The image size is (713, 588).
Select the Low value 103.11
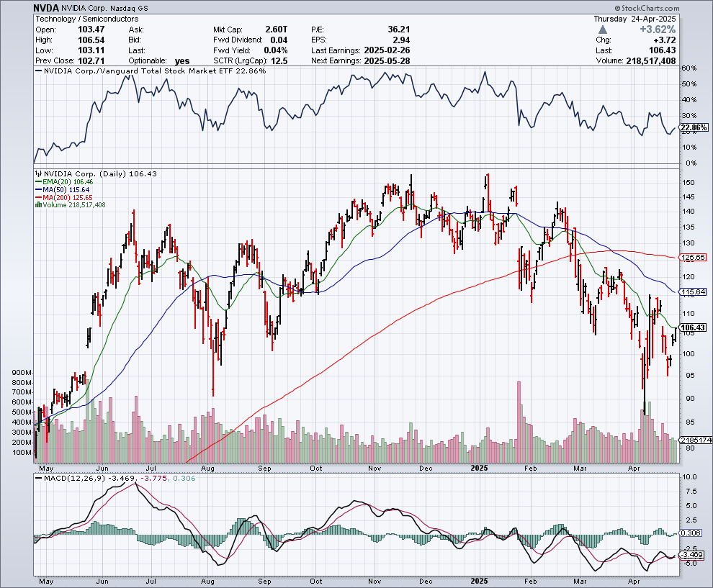tap(91, 50)
